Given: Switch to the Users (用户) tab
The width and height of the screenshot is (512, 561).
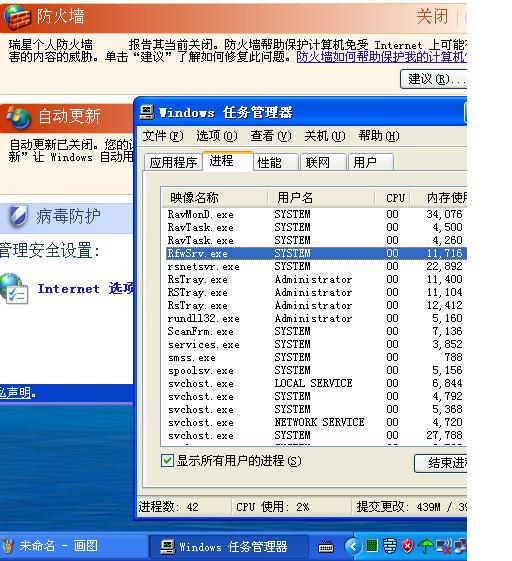Looking at the screenshot, I should (371, 162).
